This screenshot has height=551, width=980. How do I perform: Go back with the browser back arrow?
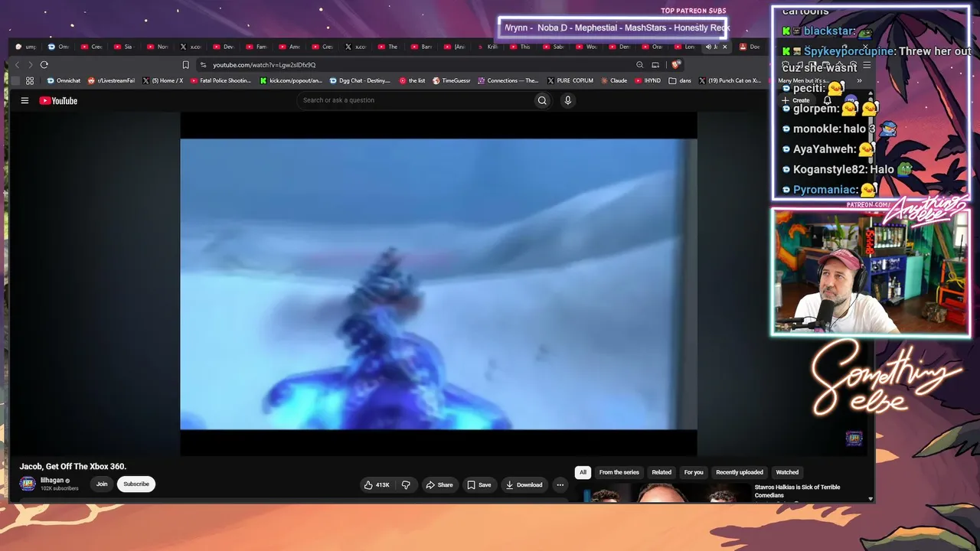coord(17,65)
